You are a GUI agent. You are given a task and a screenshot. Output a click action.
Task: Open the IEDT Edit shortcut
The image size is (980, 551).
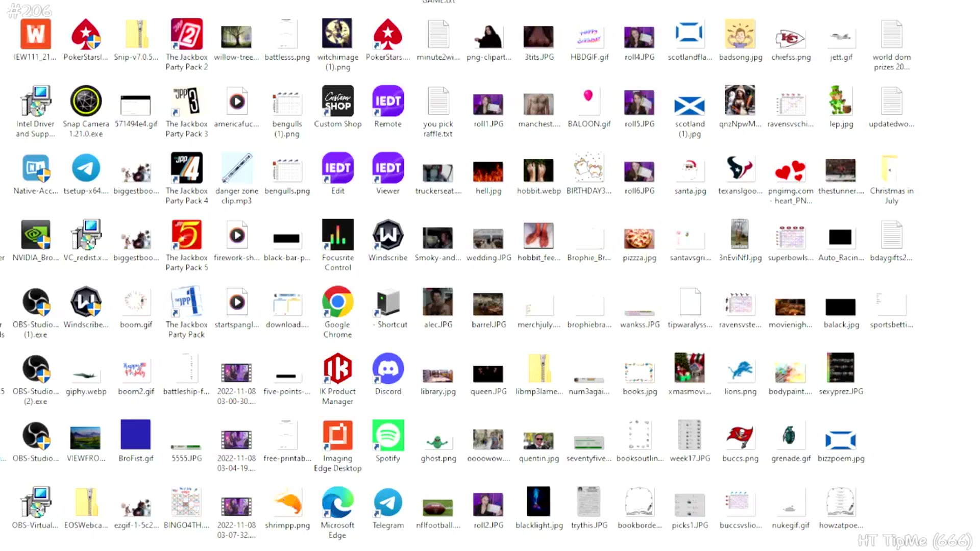coord(337,168)
